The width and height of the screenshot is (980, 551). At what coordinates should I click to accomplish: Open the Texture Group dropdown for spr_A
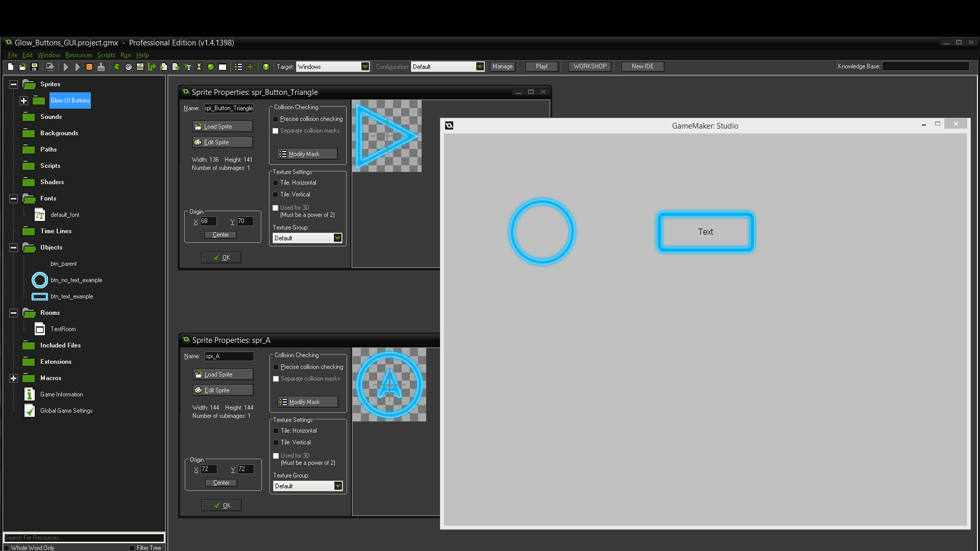(x=338, y=486)
